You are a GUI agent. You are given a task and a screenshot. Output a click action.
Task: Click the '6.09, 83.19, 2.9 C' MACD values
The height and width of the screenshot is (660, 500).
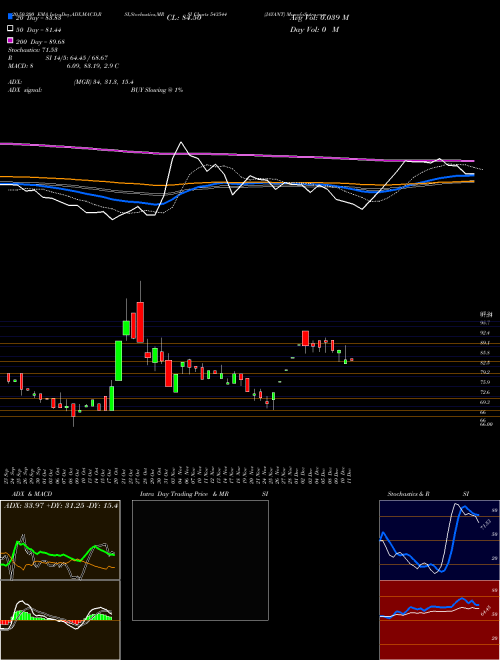point(93,66)
